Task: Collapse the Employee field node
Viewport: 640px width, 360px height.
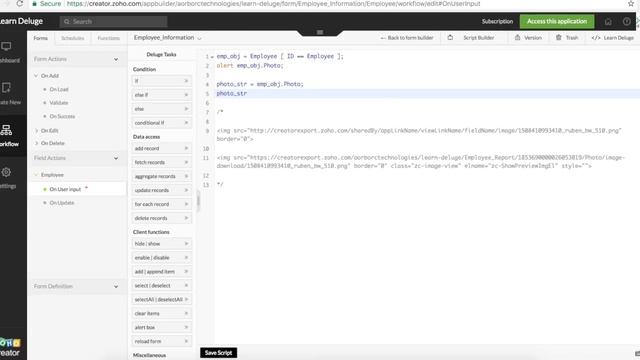Action: 36,175
